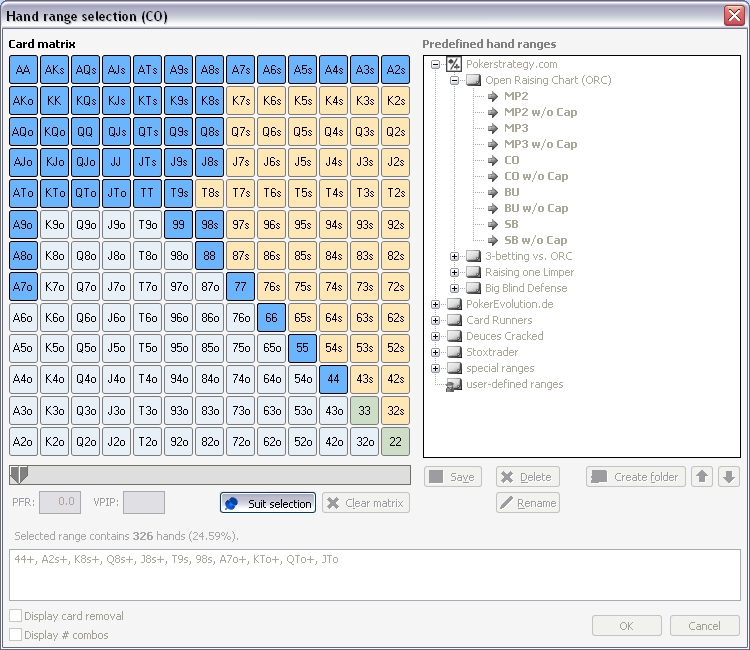The width and height of the screenshot is (750, 650).
Task: Close the Hand range selection dialog
Action: [x=734, y=16]
